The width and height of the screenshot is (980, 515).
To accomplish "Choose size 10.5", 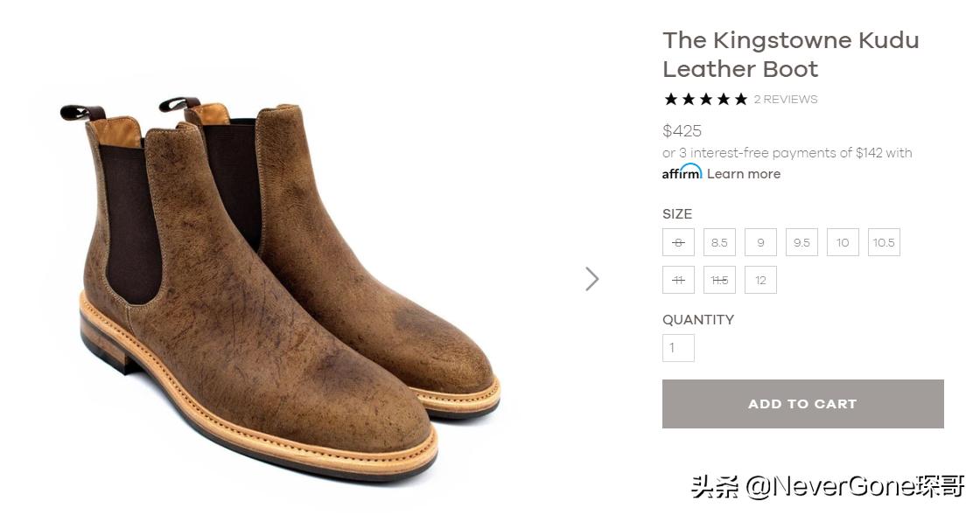I will [884, 242].
